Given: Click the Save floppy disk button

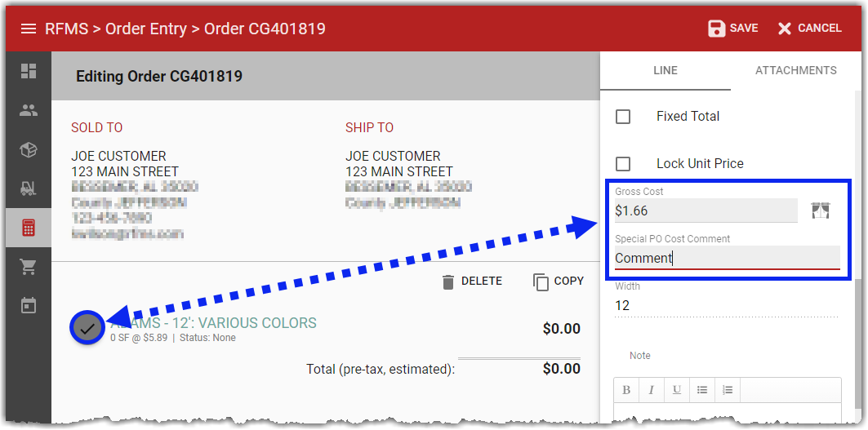Looking at the screenshot, I should coord(733,29).
